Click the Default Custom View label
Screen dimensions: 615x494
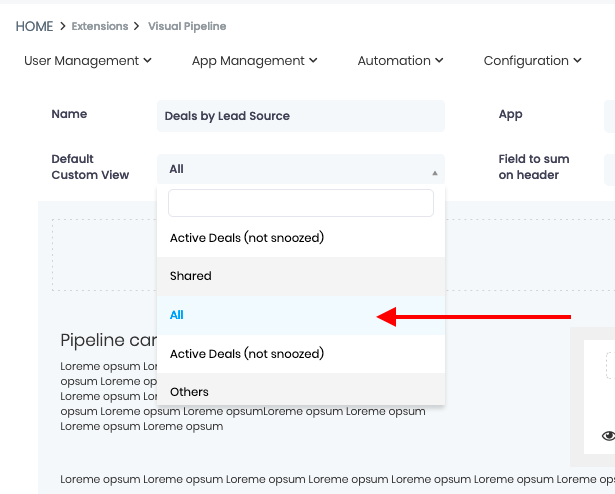click(x=90, y=167)
